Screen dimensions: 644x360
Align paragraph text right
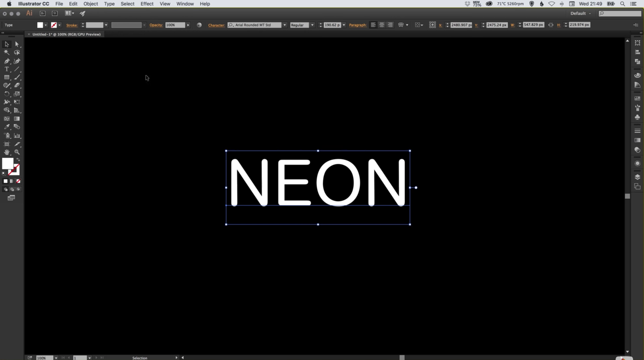[390, 25]
